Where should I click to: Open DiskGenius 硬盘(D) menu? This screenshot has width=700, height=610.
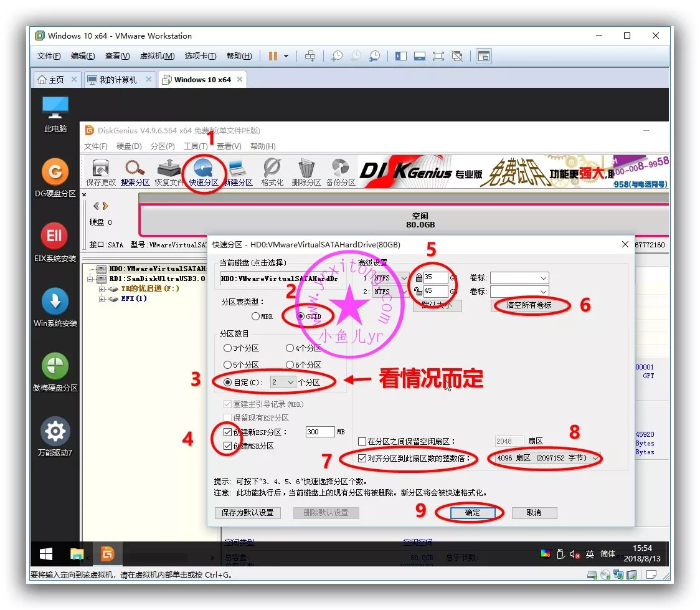point(129,146)
